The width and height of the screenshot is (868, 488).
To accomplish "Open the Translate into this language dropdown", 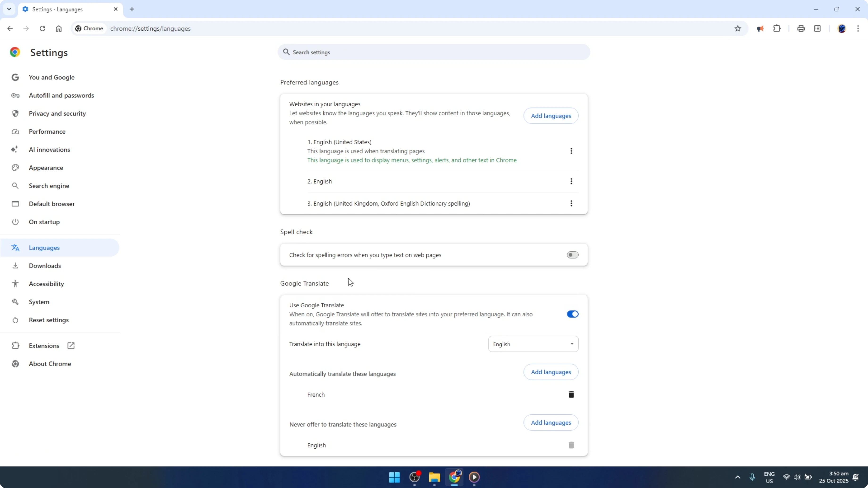I will click(x=533, y=343).
